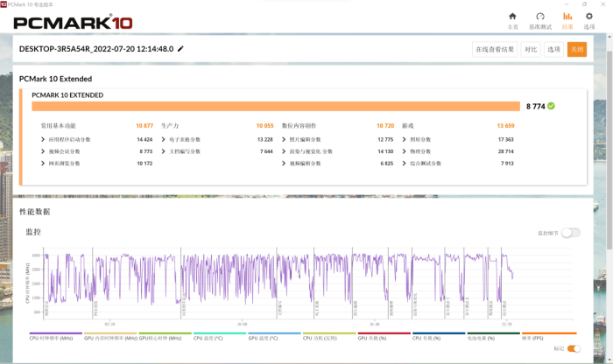Expand 物理分数 row
The image size is (613, 364).
tap(405, 151)
